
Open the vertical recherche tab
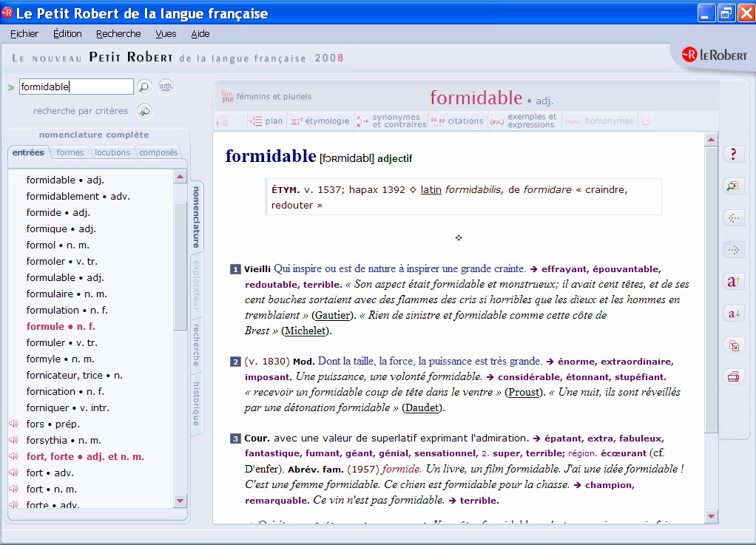196,345
